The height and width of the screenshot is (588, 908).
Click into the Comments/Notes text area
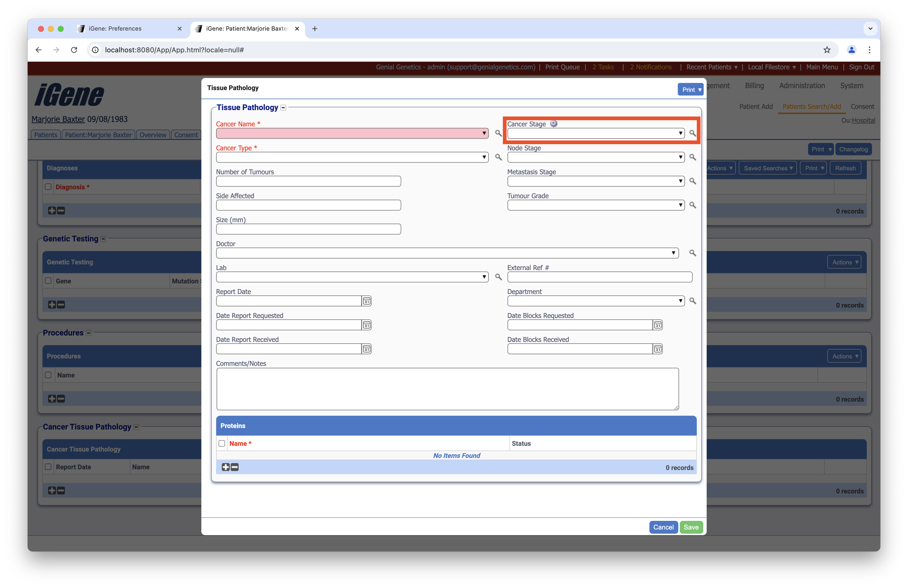click(x=447, y=389)
